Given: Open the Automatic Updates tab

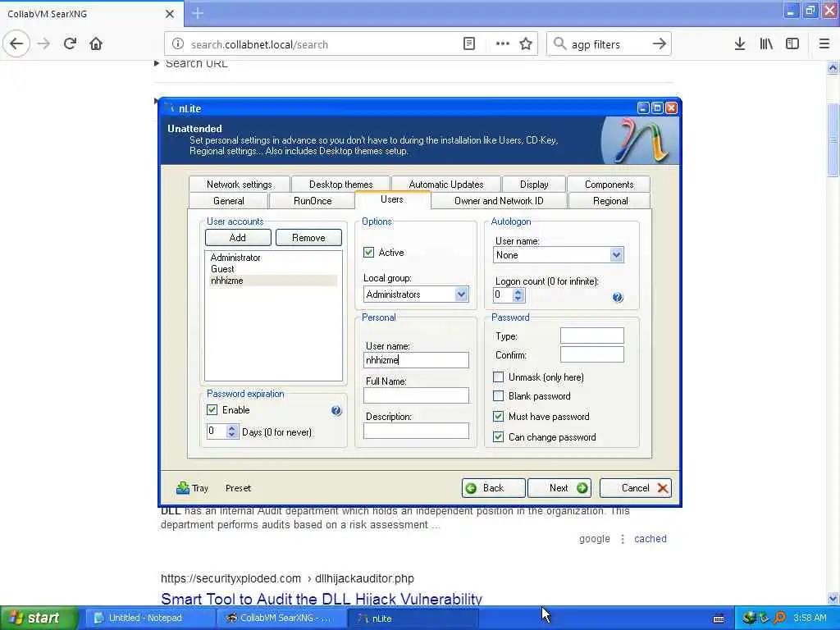Looking at the screenshot, I should tap(445, 185).
